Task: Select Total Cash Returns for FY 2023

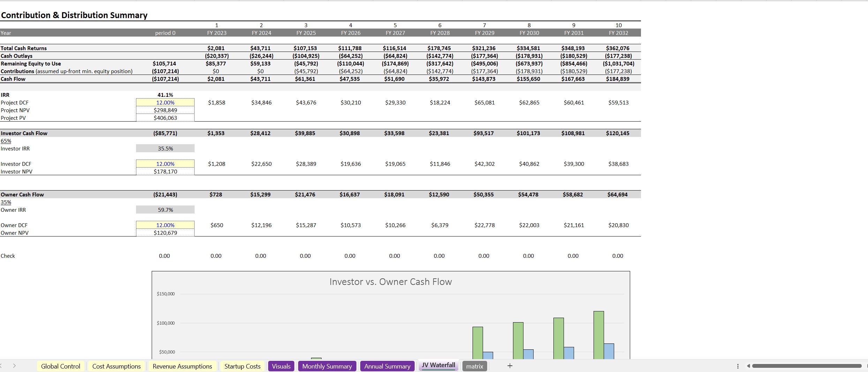Action: pos(216,48)
